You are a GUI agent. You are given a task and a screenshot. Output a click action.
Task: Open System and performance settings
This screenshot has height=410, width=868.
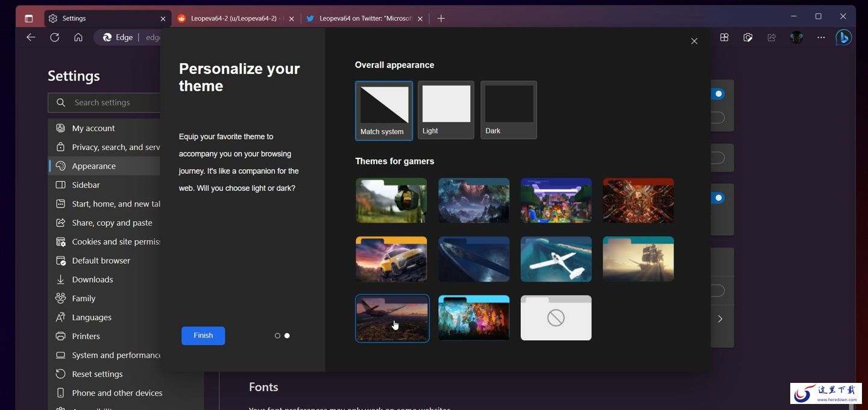[x=105, y=355]
